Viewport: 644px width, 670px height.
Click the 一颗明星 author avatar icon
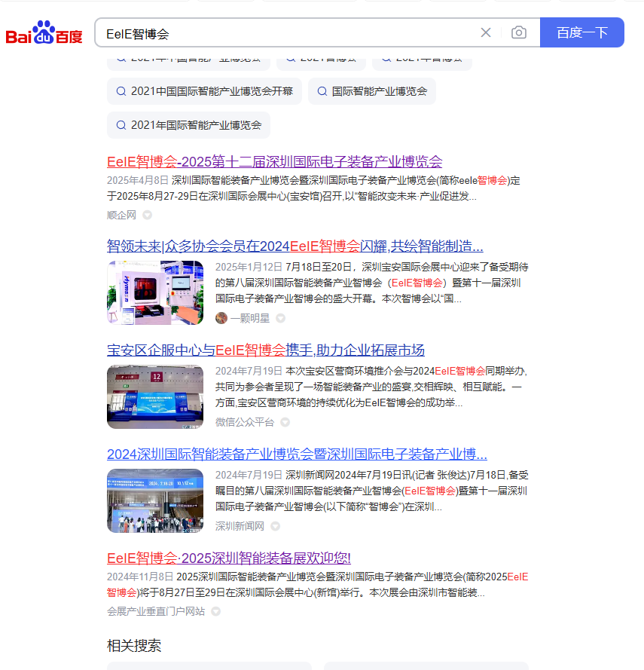pyautogui.click(x=221, y=318)
